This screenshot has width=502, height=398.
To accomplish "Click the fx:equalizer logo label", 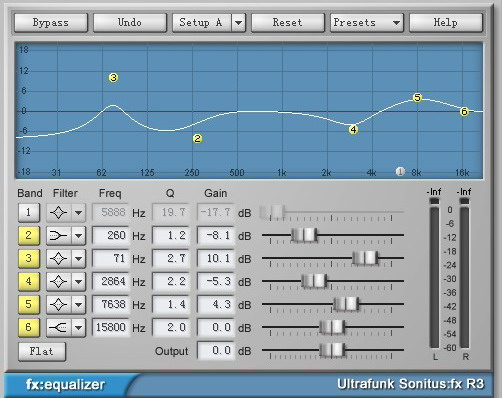I will coord(66,385).
